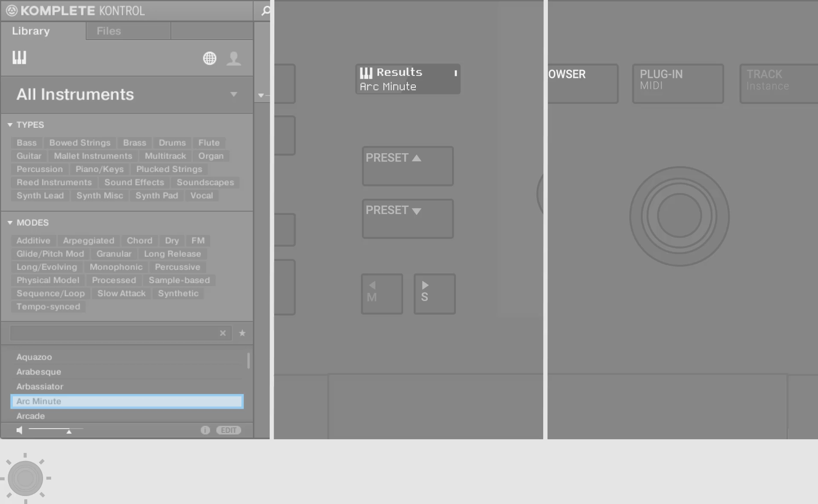The height and width of the screenshot is (504, 818).
Task: Filter by Multitrack type tag
Action: 165,156
